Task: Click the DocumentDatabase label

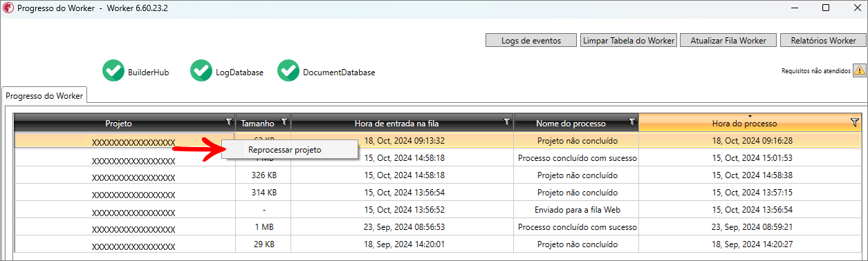Action: [x=339, y=72]
